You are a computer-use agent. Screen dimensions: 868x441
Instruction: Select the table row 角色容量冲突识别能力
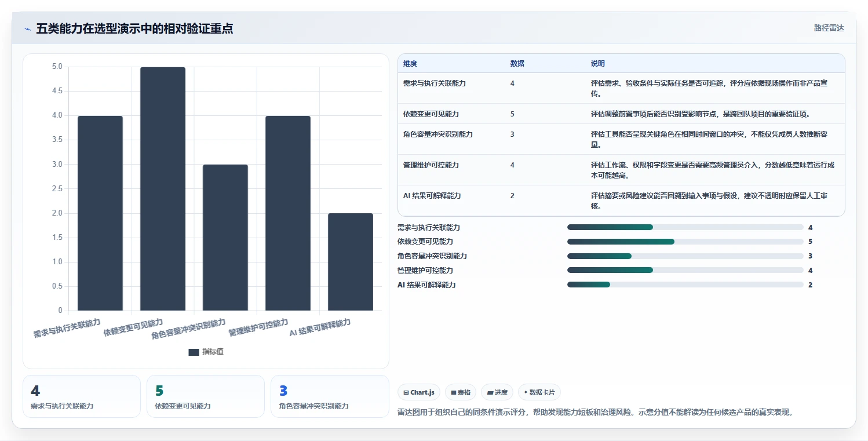point(621,139)
